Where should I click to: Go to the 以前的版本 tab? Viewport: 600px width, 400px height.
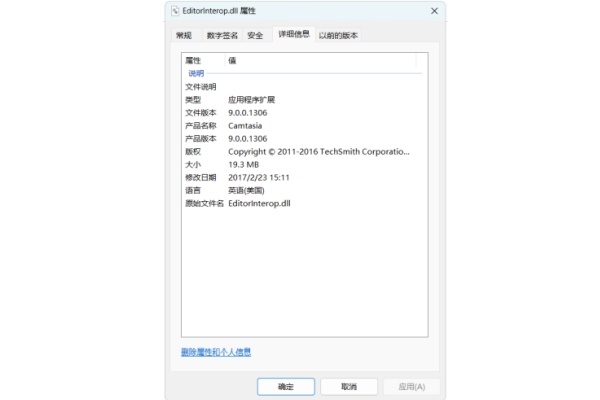(338, 35)
